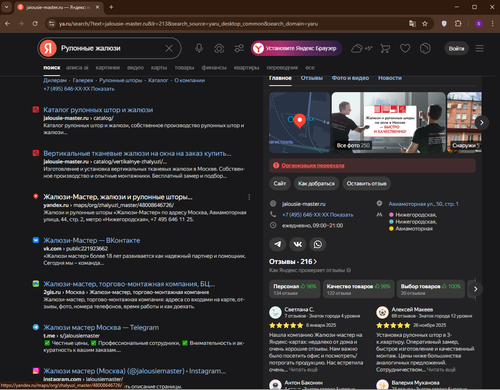This screenshot has width=500, height=390.
Task: Open the 2gis Жалюзи-мастер, торгово-монтажная компания result
Action: (x=129, y=284)
